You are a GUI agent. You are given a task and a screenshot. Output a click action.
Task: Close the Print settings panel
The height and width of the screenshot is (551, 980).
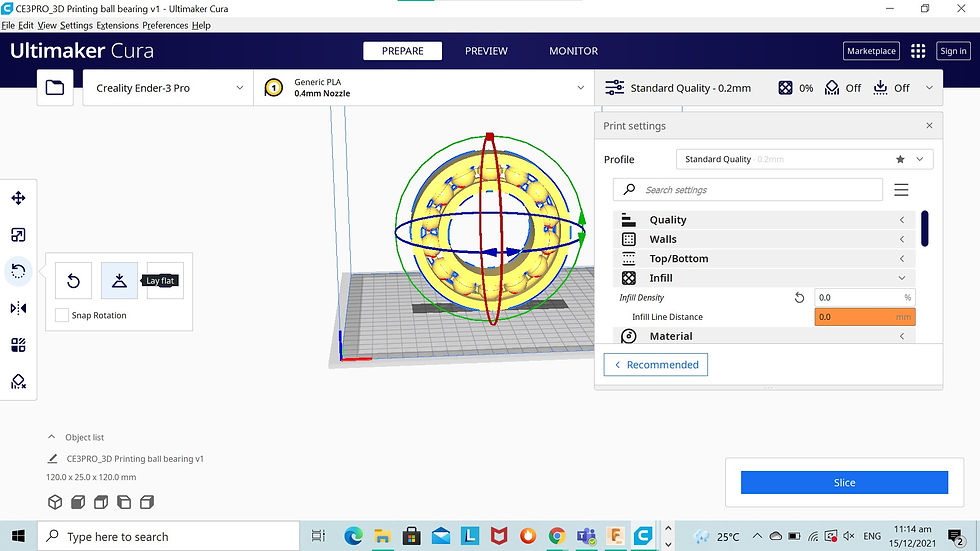point(929,126)
